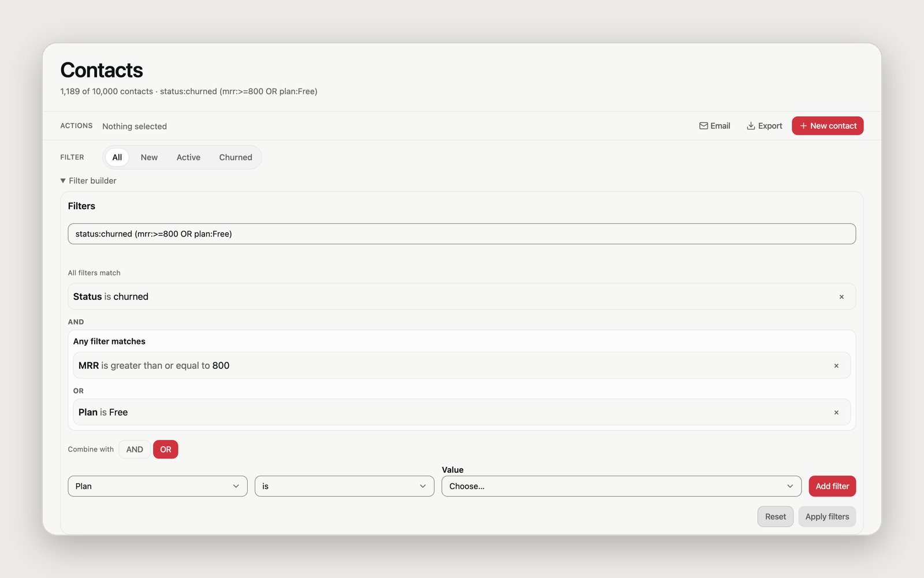The width and height of the screenshot is (924, 578).
Task: Set combine mode to OR
Action: [166, 450]
